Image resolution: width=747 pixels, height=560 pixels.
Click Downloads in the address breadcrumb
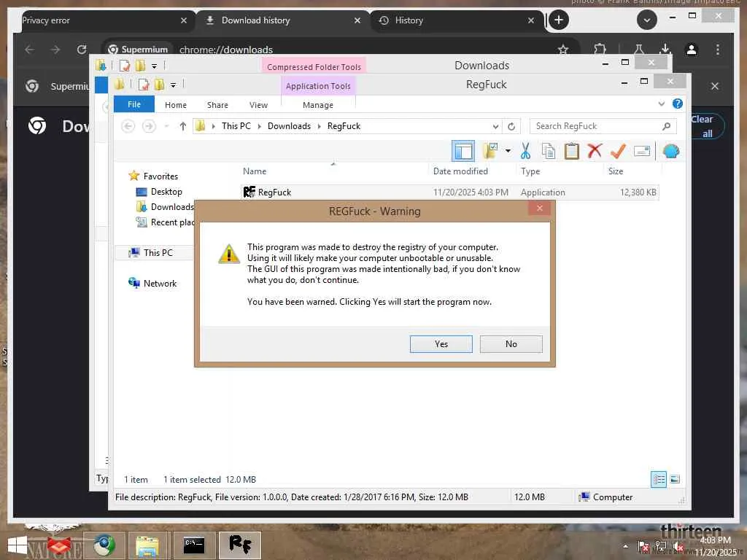[289, 125]
